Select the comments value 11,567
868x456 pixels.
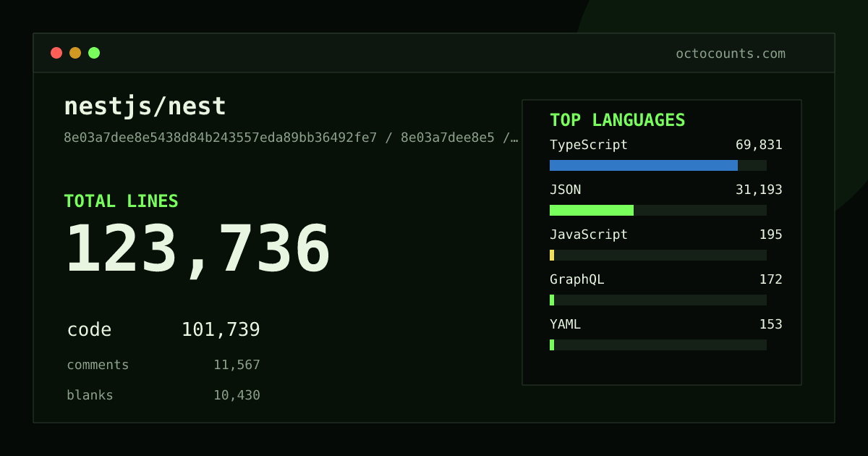(x=237, y=365)
